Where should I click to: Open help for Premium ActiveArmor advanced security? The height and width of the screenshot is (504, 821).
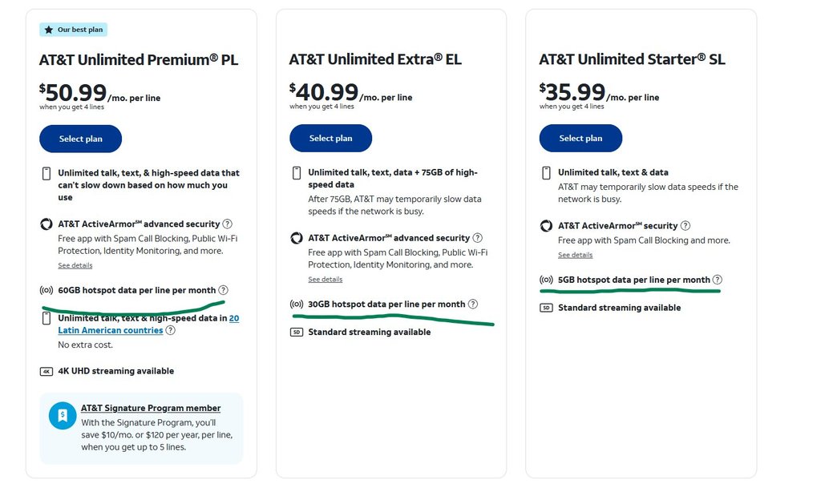[x=228, y=224]
